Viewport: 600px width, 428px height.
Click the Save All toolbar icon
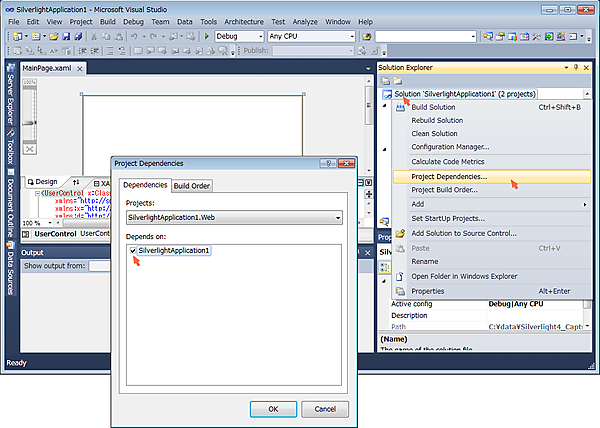tap(78, 36)
